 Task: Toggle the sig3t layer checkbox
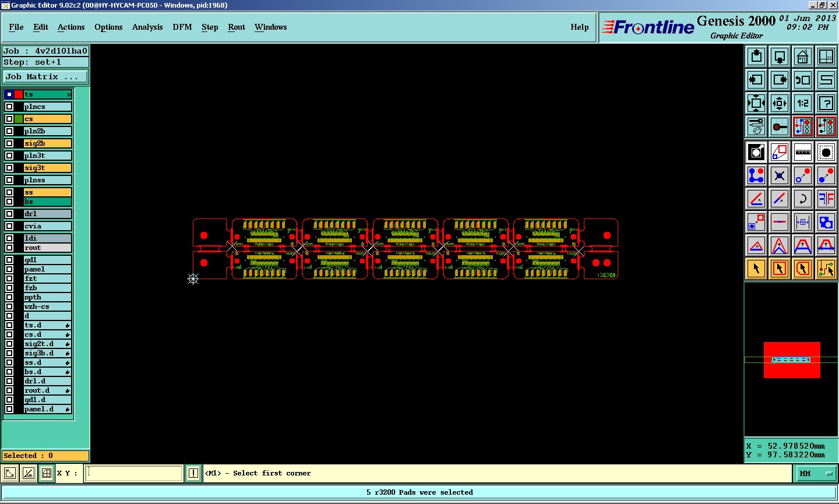pos(9,168)
